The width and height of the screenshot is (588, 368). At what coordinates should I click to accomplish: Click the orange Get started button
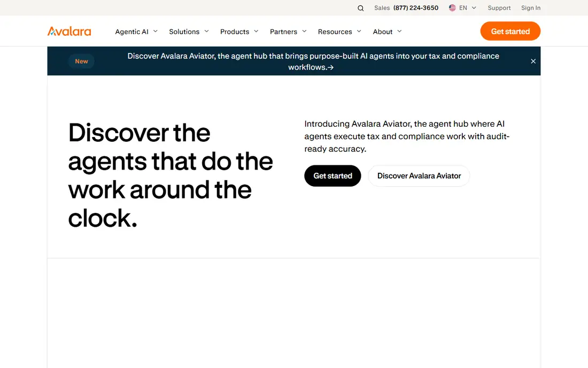(x=510, y=31)
